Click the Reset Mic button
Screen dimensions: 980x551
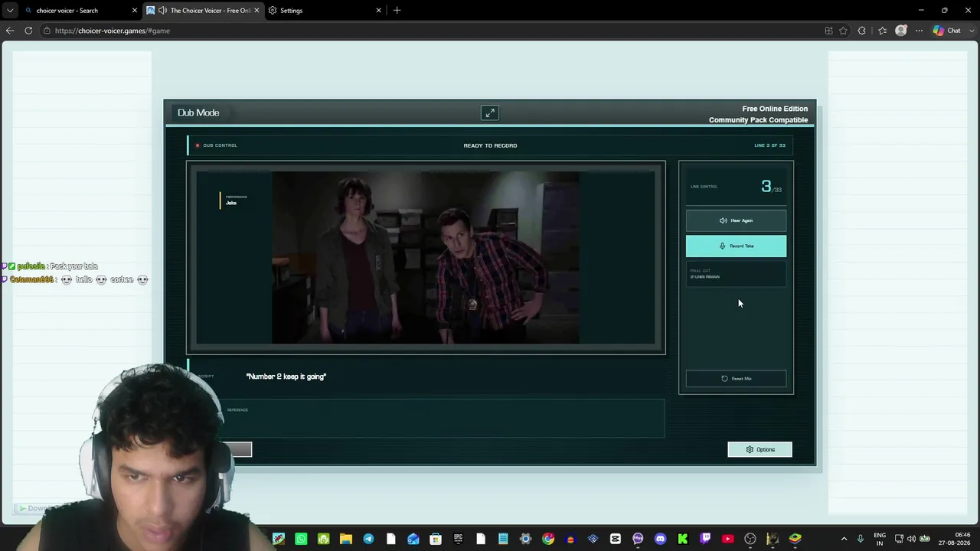click(736, 379)
